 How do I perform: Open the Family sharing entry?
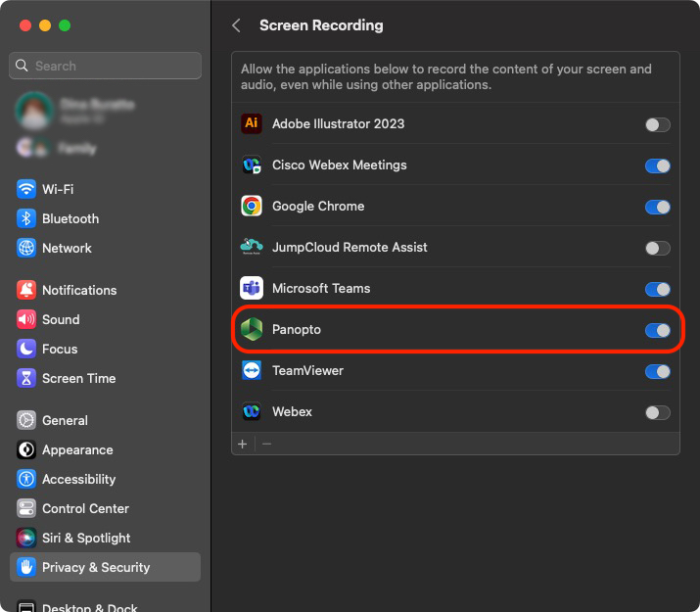(105, 148)
